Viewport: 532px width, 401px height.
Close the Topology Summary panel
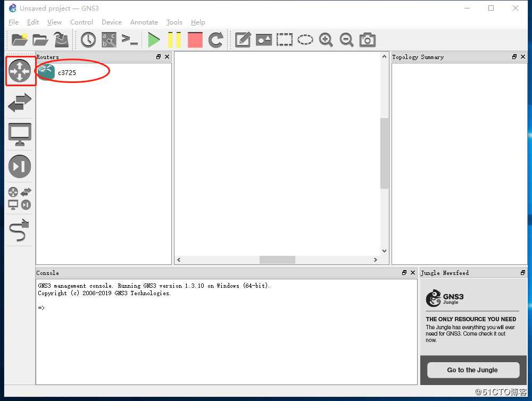(523, 57)
